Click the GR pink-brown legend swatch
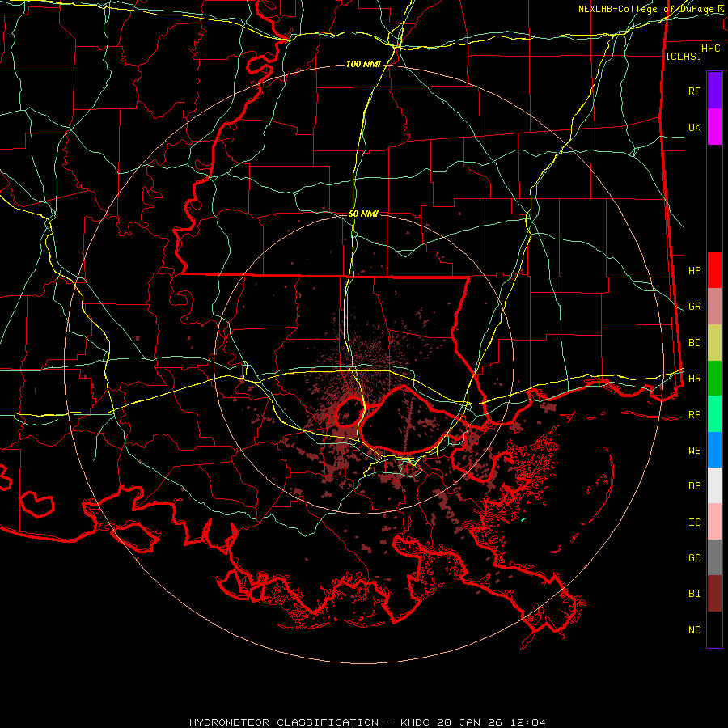The image size is (728, 728). (x=714, y=307)
